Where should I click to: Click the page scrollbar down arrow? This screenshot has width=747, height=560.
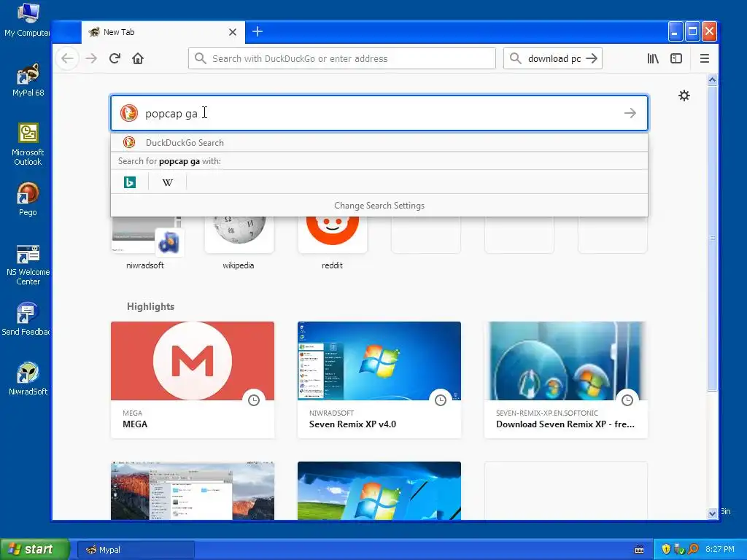[x=712, y=513]
